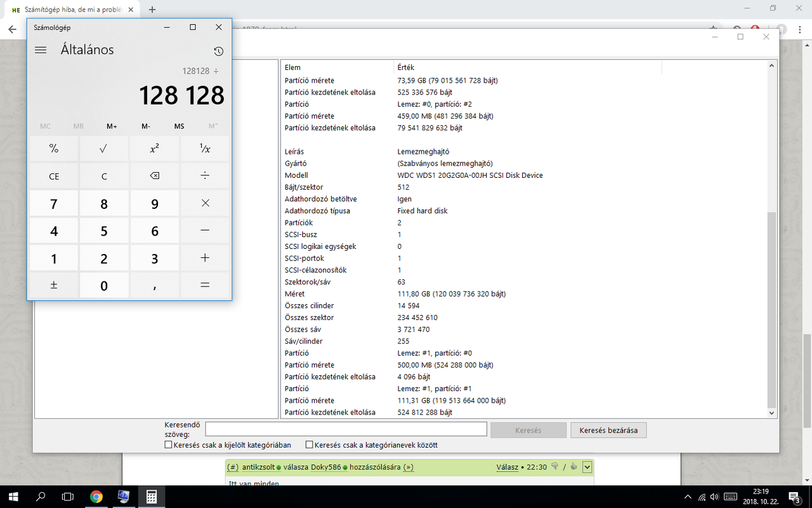Image resolution: width=812 pixels, height=508 pixels.
Task: Enable 'Keresés csak a kategórianevek között' checkbox
Action: click(309, 445)
